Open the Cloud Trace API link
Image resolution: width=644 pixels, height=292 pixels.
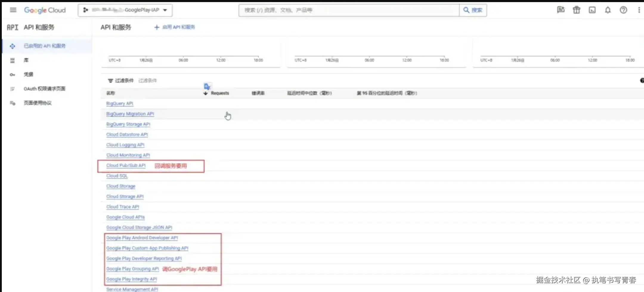123,207
